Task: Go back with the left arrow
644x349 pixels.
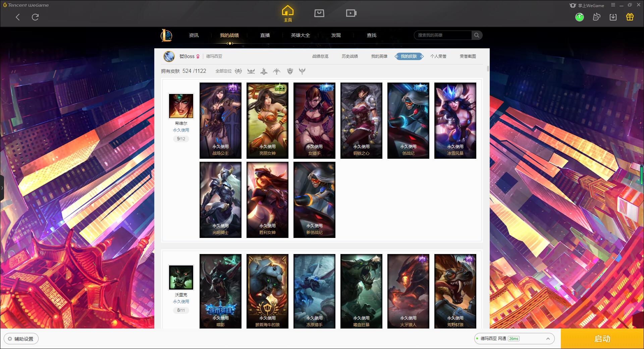Action: [18, 17]
